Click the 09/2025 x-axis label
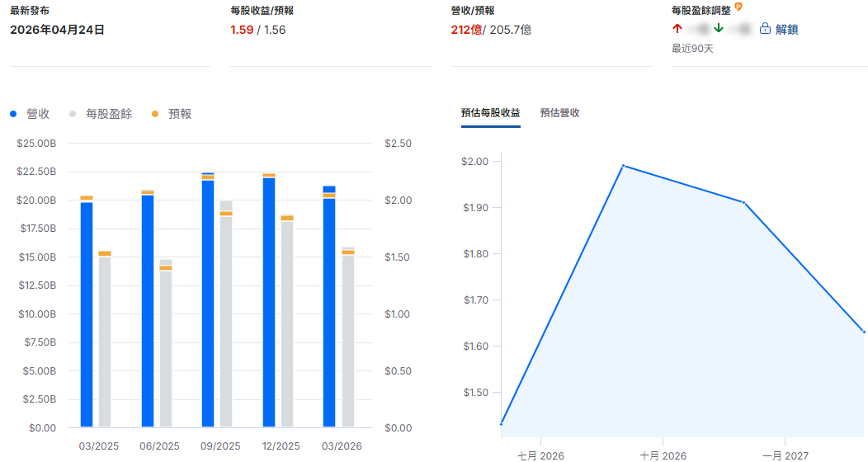 220,446
